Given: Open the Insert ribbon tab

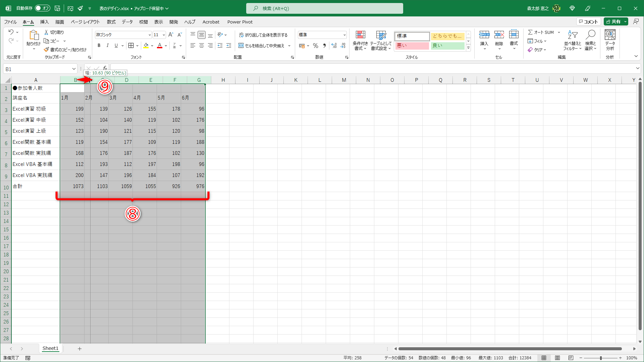Looking at the screenshot, I should (x=44, y=22).
